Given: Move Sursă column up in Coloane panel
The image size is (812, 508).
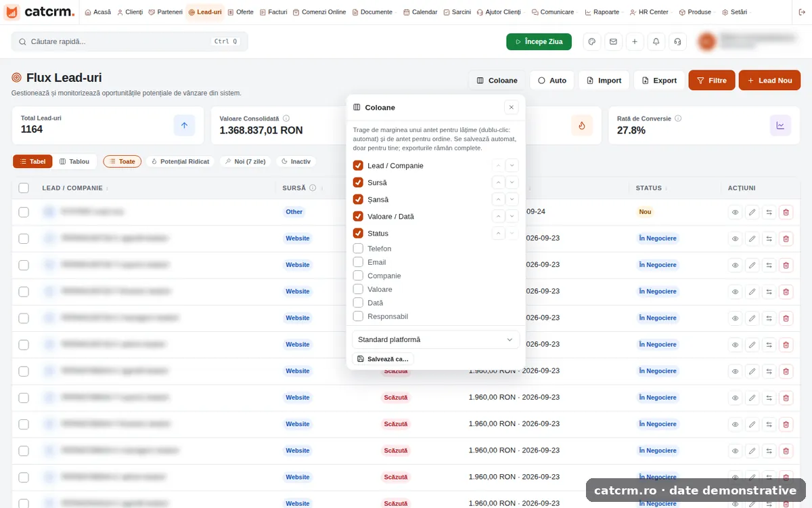Looking at the screenshot, I should click(x=498, y=182).
